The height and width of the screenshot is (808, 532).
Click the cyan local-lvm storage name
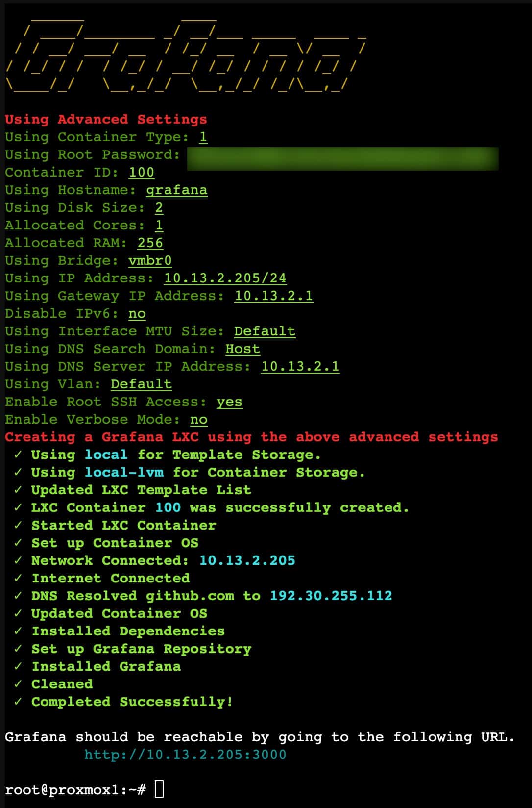pos(124,472)
